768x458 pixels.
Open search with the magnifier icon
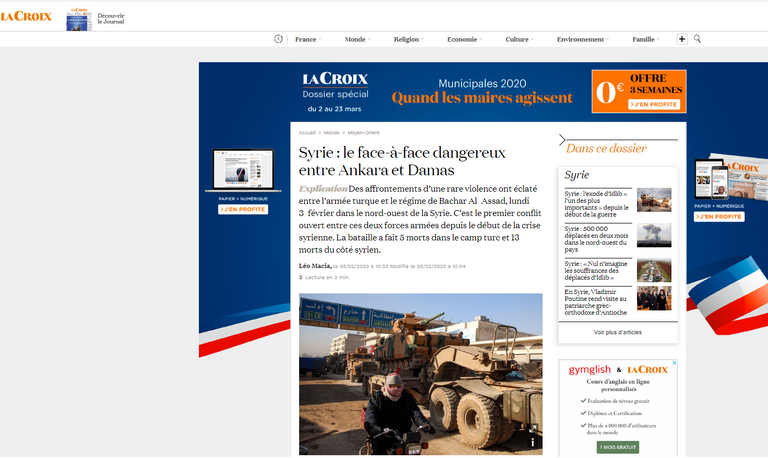(x=698, y=39)
